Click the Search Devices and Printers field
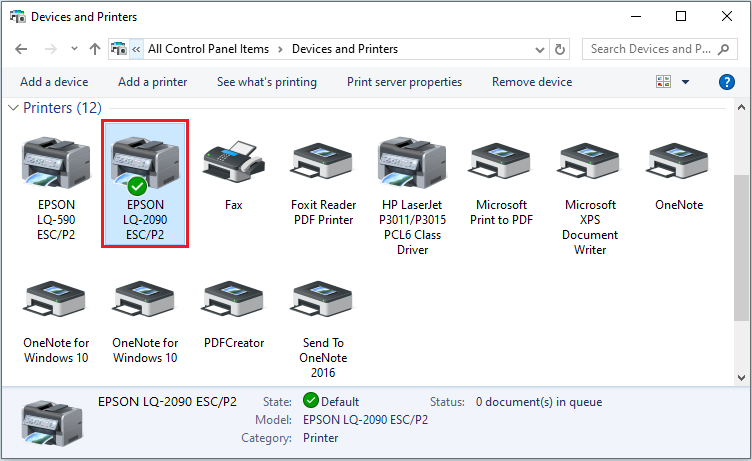Viewport: 752px width, 461px height. pyautogui.click(x=655, y=48)
